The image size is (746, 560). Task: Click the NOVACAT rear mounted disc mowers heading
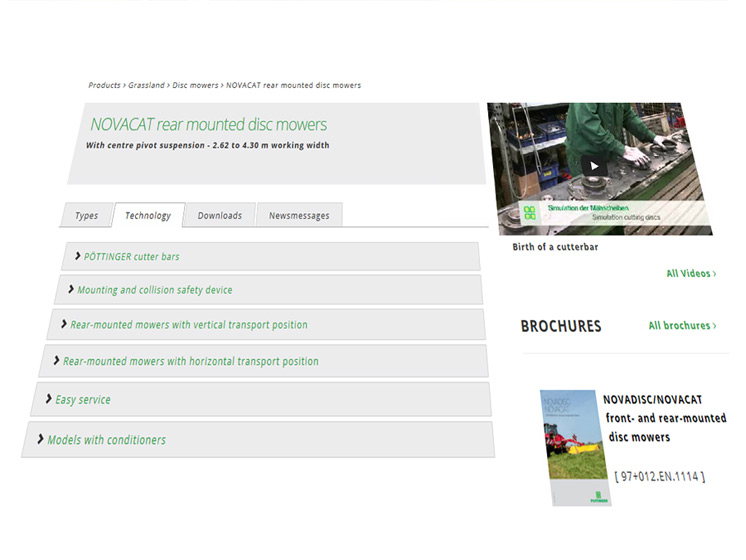pyautogui.click(x=208, y=125)
